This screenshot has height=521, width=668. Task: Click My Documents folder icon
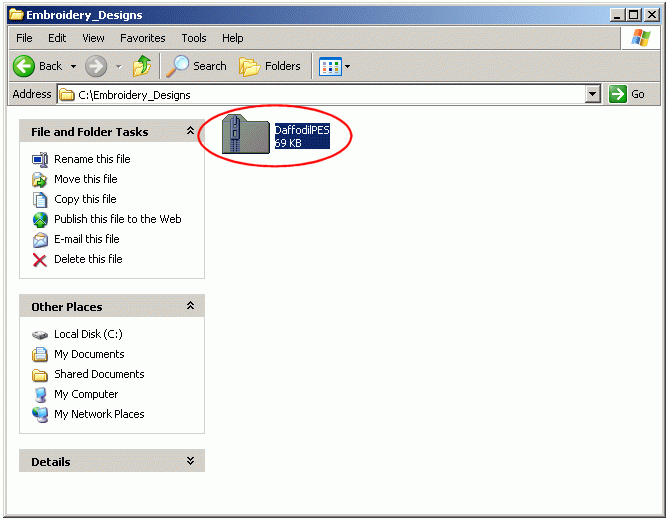click(40, 354)
